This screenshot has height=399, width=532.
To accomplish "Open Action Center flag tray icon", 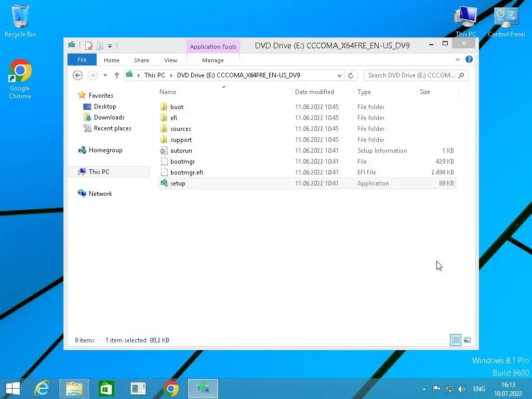I will (436, 389).
